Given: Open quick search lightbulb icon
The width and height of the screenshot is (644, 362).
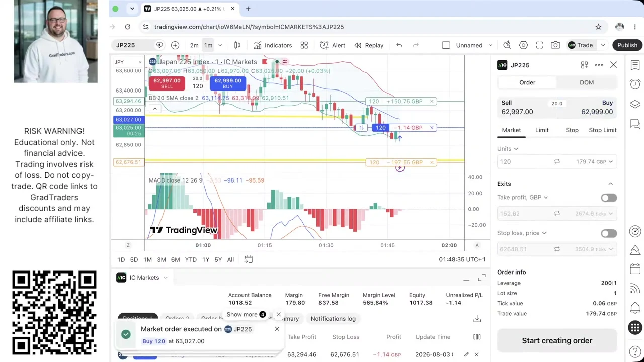Looking at the screenshot, I should tap(507, 45).
